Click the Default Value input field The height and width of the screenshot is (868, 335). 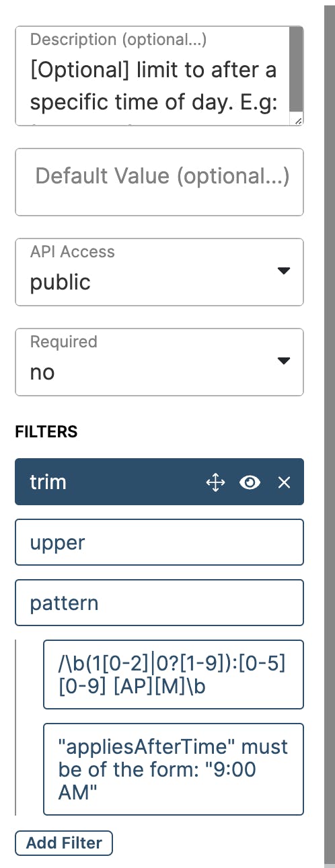click(x=159, y=182)
